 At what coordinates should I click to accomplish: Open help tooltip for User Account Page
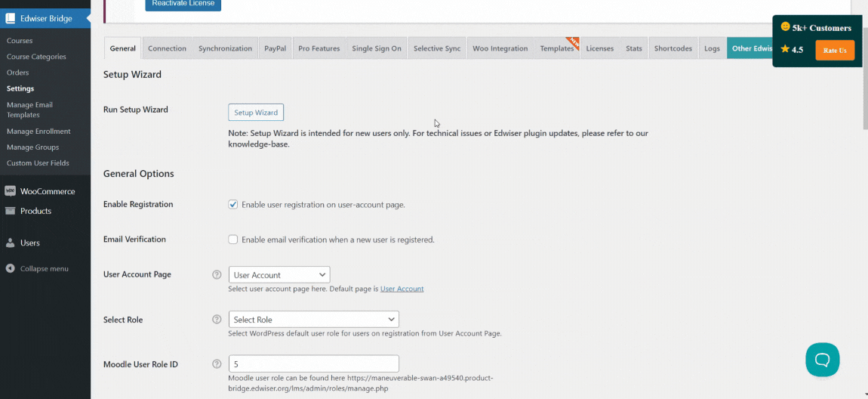[x=217, y=274]
